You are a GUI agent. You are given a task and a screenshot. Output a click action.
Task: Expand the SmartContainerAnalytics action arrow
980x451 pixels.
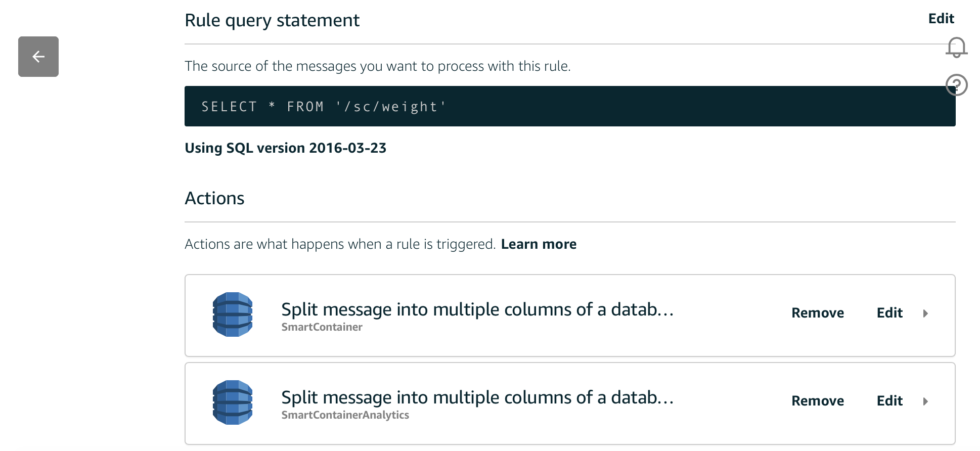[x=925, y=401]
